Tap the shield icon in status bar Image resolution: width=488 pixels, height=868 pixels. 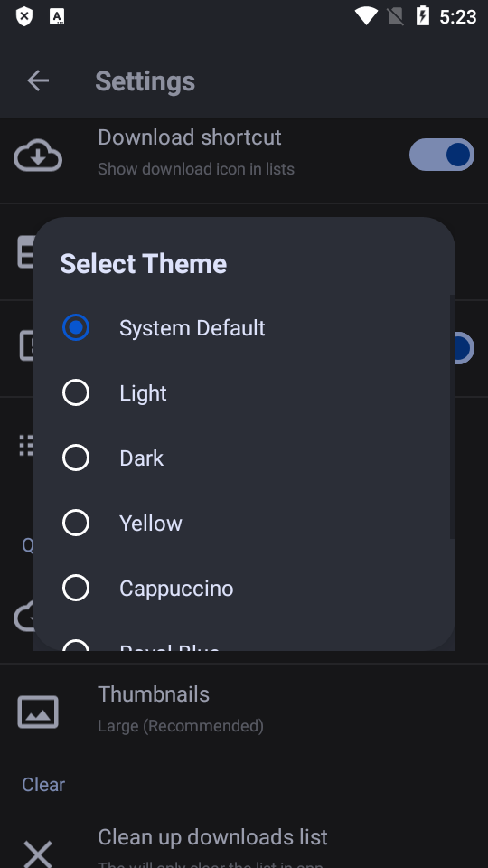(23, 16)
